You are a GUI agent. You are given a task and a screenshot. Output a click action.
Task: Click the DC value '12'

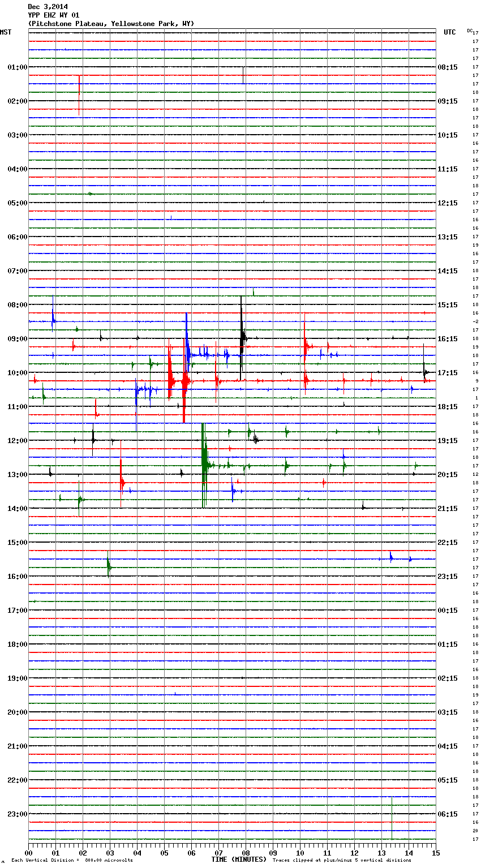[476, 474]
